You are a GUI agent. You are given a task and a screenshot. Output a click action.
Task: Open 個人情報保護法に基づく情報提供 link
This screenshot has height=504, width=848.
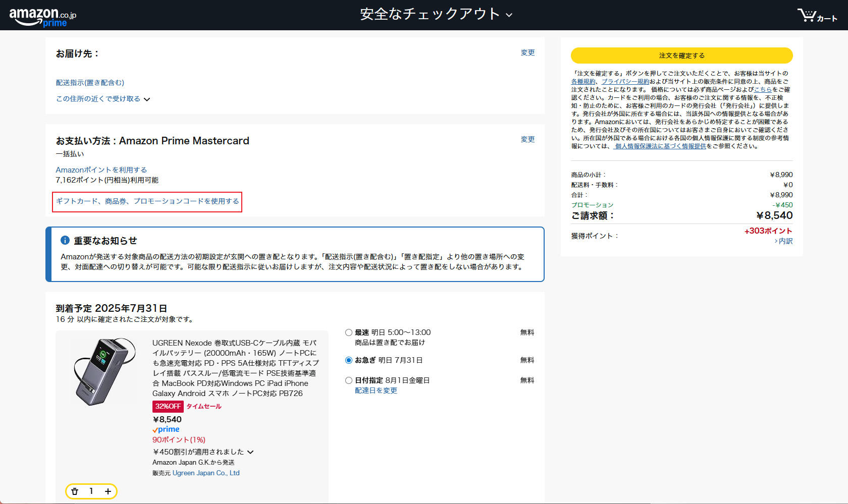point(660,146)
